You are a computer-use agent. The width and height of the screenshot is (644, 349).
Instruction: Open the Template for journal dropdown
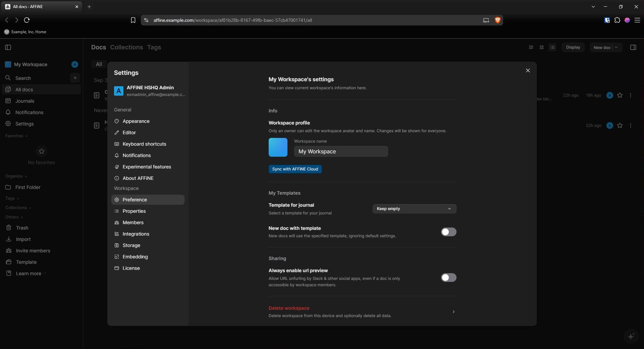(x=414, y=209)
